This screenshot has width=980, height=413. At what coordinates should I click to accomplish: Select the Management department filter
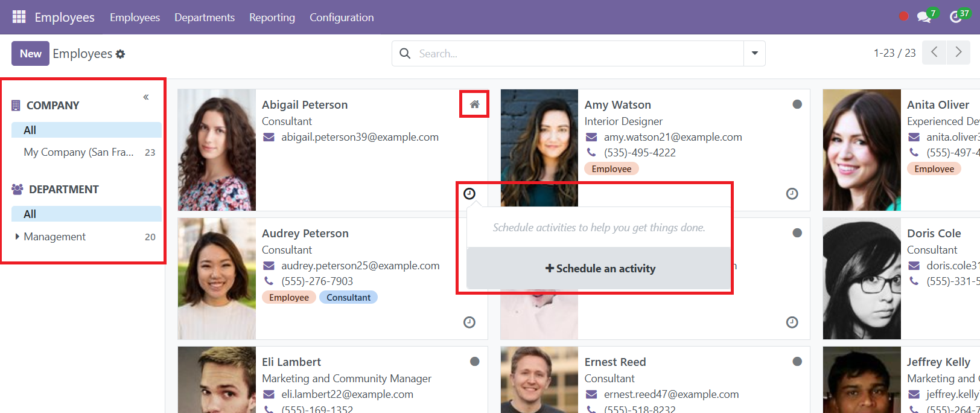[86, 237]
